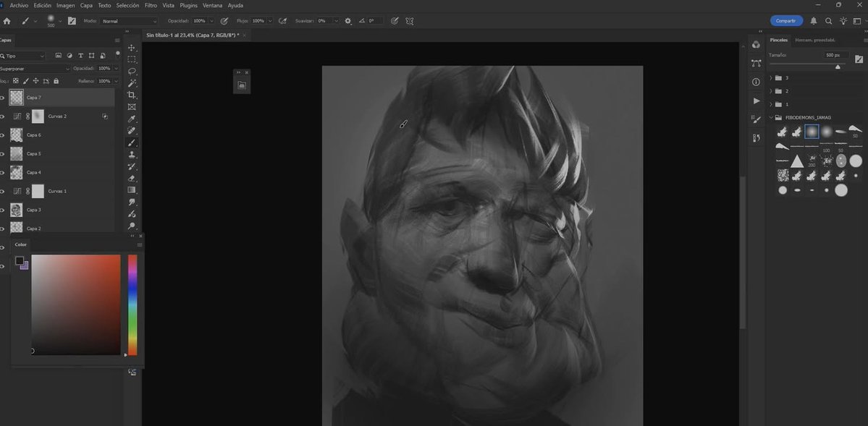The image size is (868, 426).
Task: Select the History Brush tool
Action: (132, 166)
